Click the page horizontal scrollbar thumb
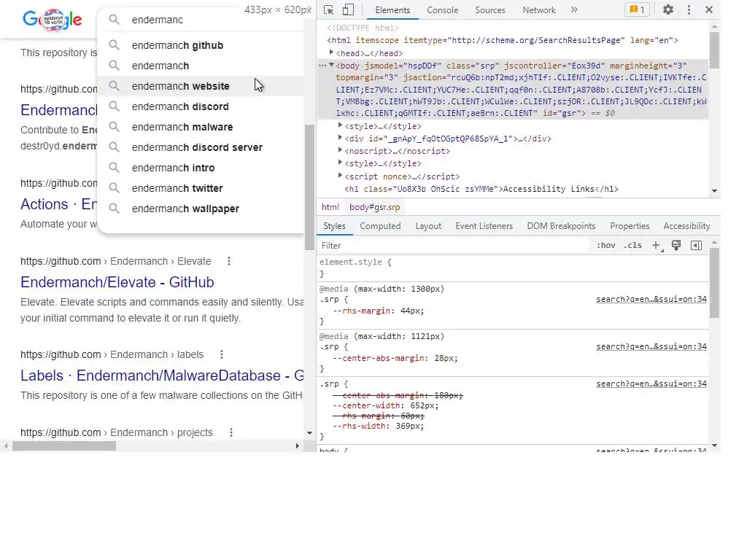Screen dimensions: 747x560 64,446
